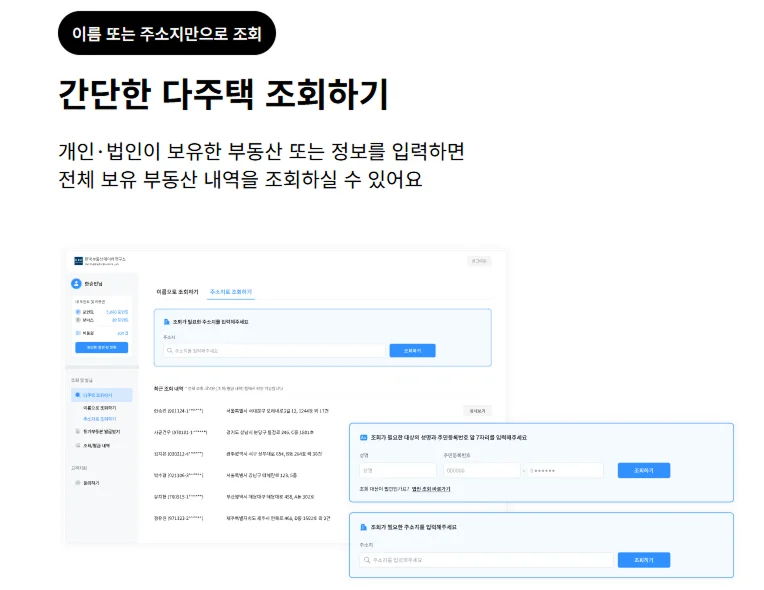This screenshot has height=590, width=764.
Task: Click the 간단한 다주택 조회하기 headline
Action: 223,94
